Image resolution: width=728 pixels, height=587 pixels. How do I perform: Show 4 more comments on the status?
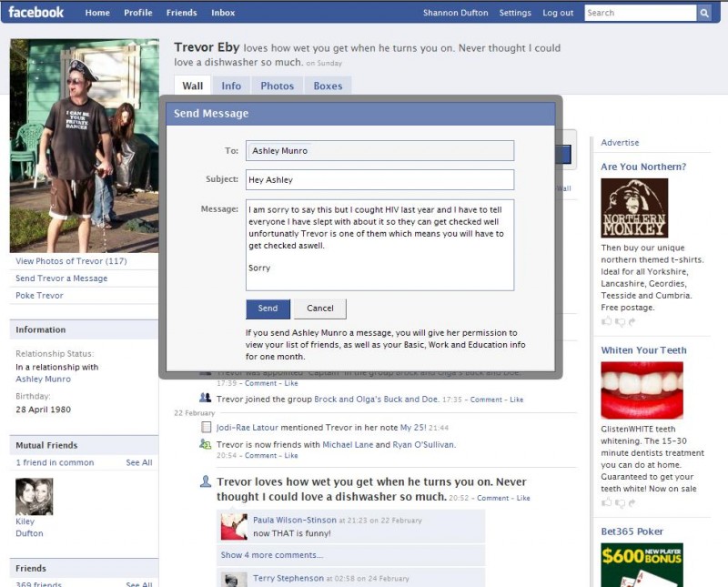click(272, 555)
